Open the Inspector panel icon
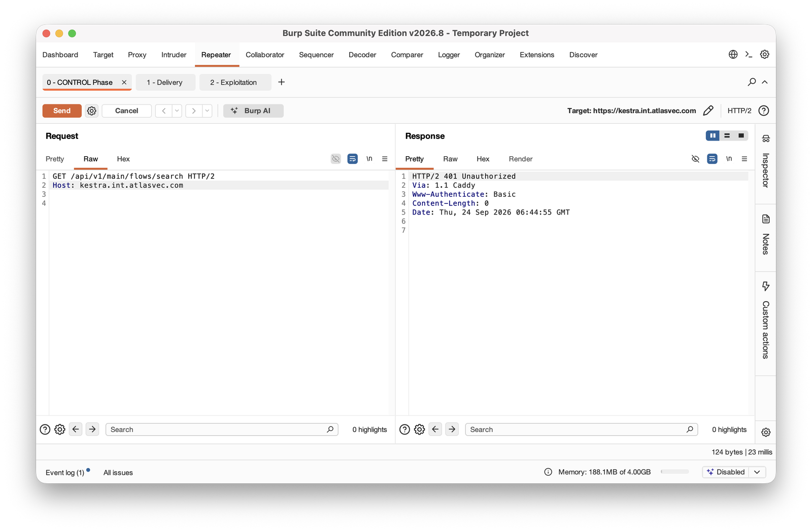812x531 pixels. click(x=766, y=138)
